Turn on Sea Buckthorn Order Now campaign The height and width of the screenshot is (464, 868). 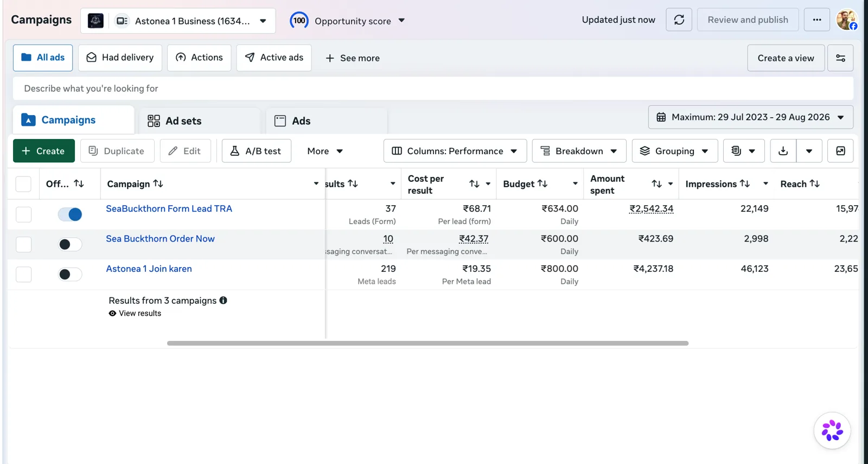70,244
